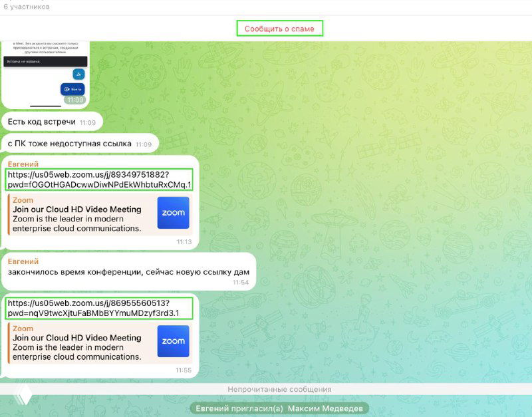The width and height of the screenshot is (532, 417).
Task: Click "Join our Cloud HD Video Meeting" in the 11:13 preview
Action: (77, 209)
